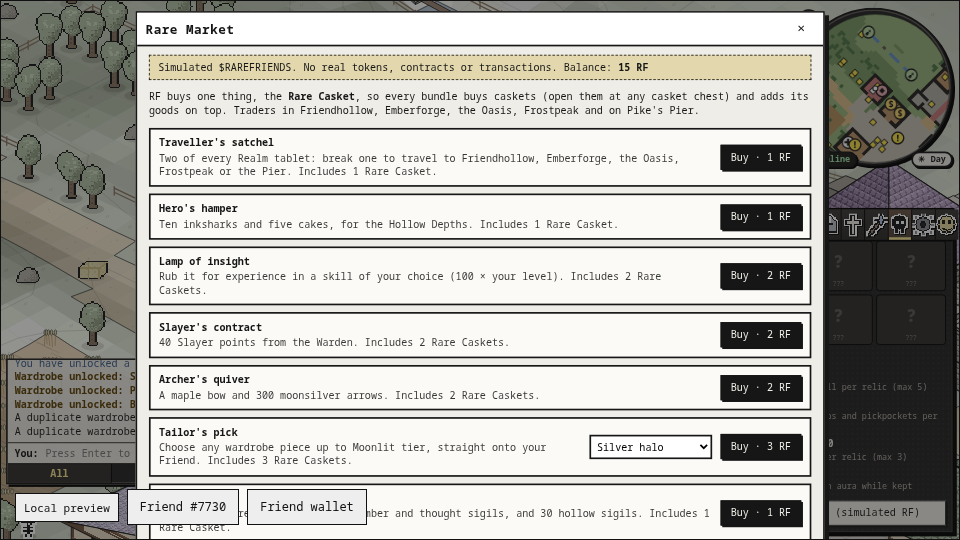Select the bottom-right unknown relic slot
The height and width of the screenshot is (540, 960).
click(911, 319)
